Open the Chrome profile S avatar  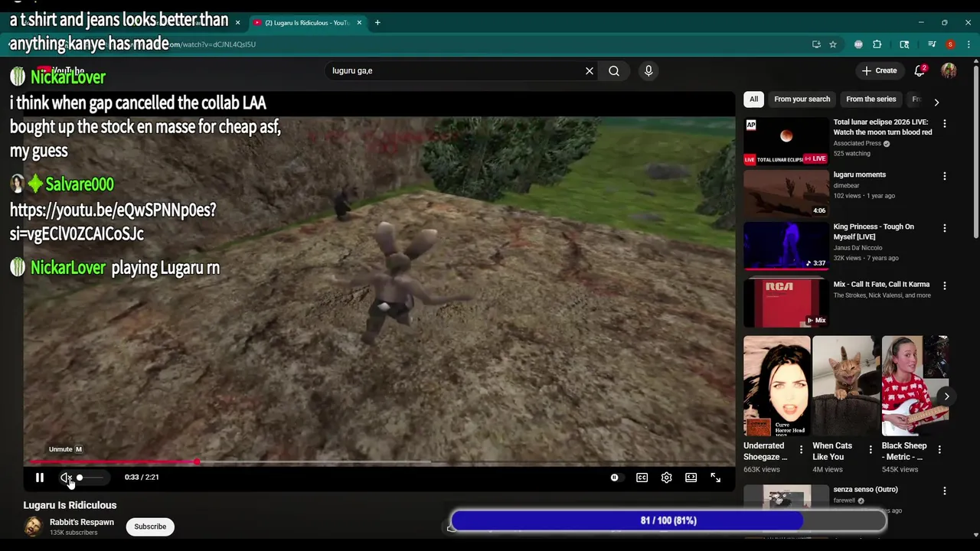(950, 44)
